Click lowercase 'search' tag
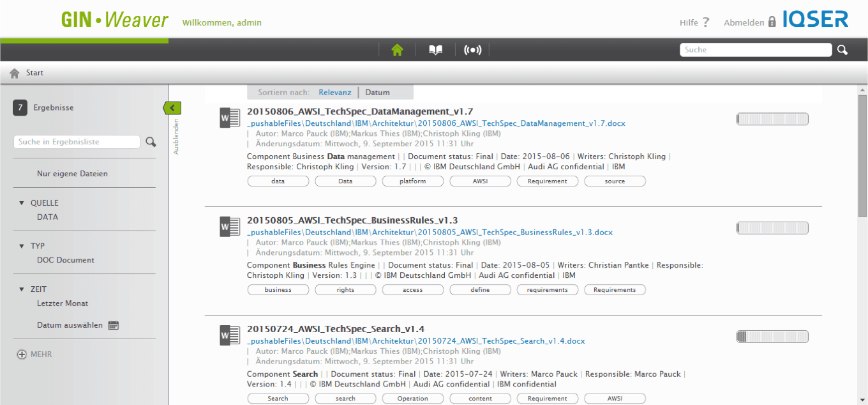 (345, 399)
